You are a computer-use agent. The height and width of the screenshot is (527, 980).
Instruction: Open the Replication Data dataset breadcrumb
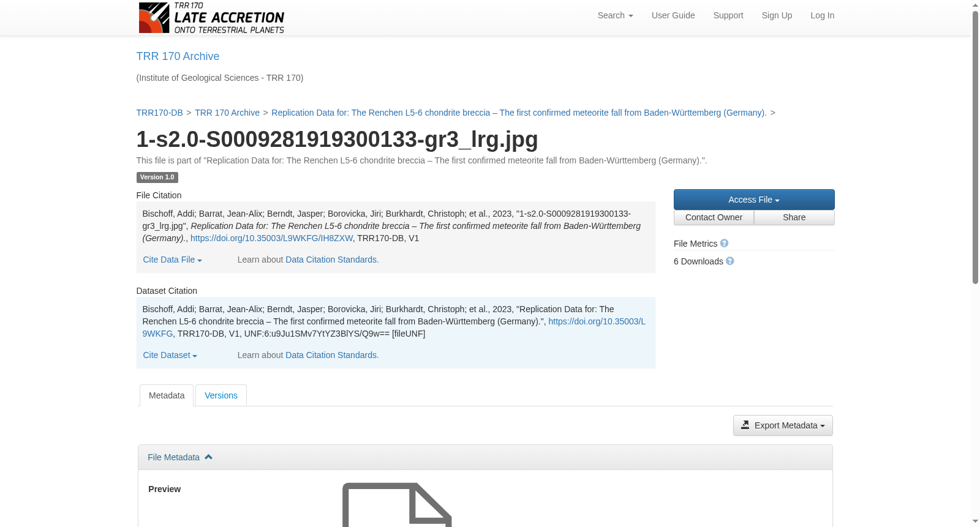pos(519,113)
